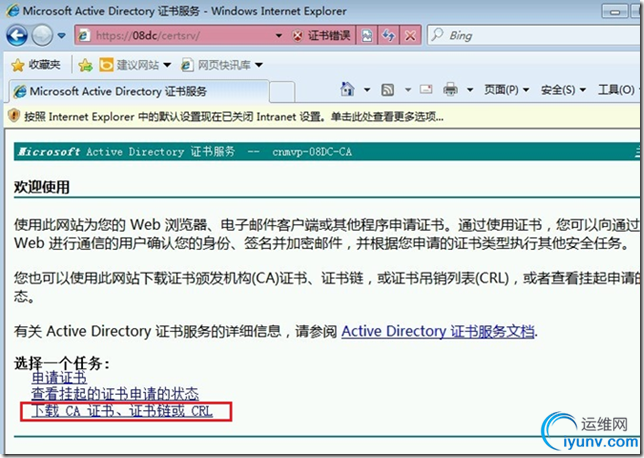Screen dimensions: 644x458
Task: Click the shield icon on information bar
Action: [x=14, y=116]
